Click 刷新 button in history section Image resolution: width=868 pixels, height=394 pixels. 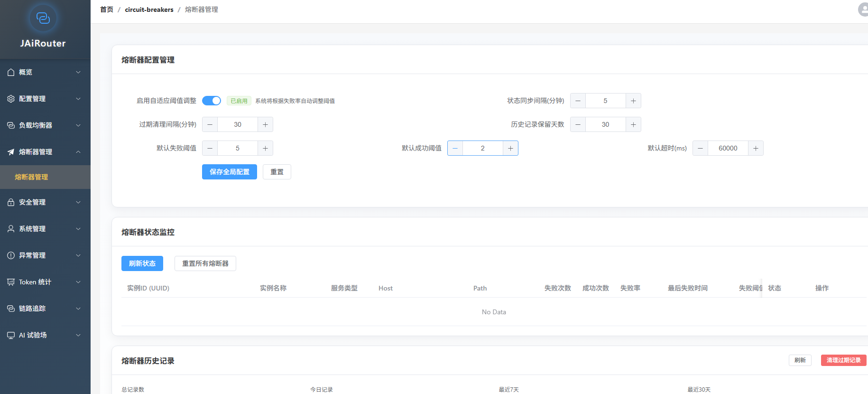[800, 360]
